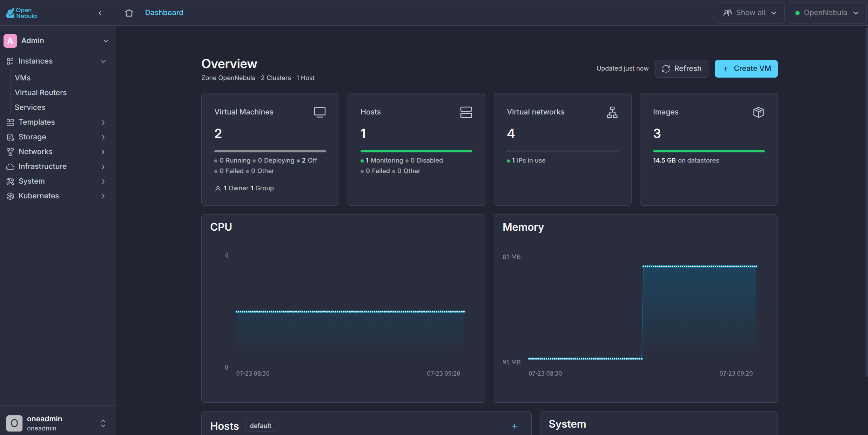
Task: Go to home via the house icon
Action: (x=129, y=13)
